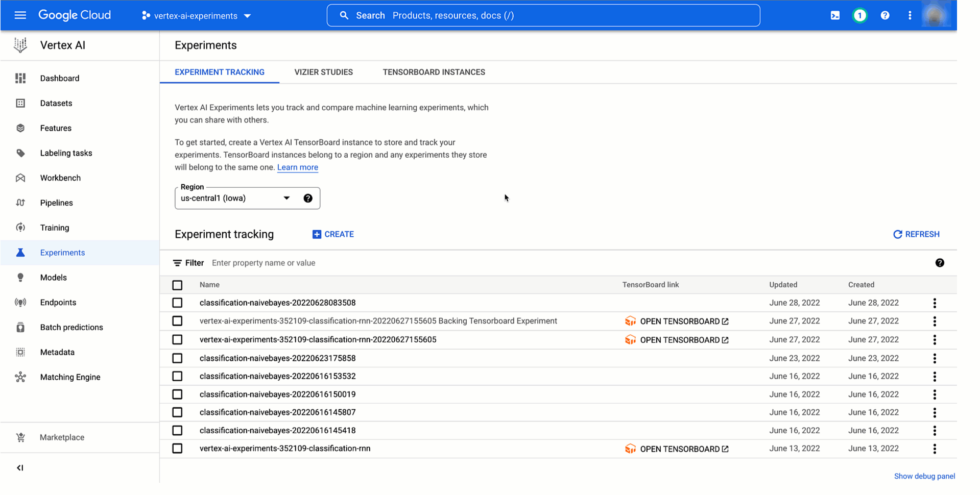Switch to the Experiment Tracking tab

click(x=220, y=72)
